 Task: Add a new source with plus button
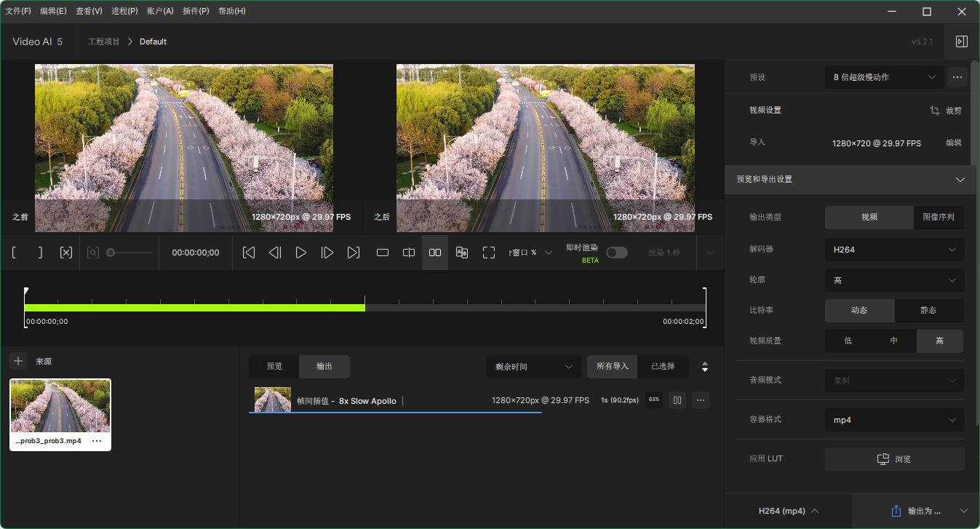pyautogui.click(x=18, y=361)
